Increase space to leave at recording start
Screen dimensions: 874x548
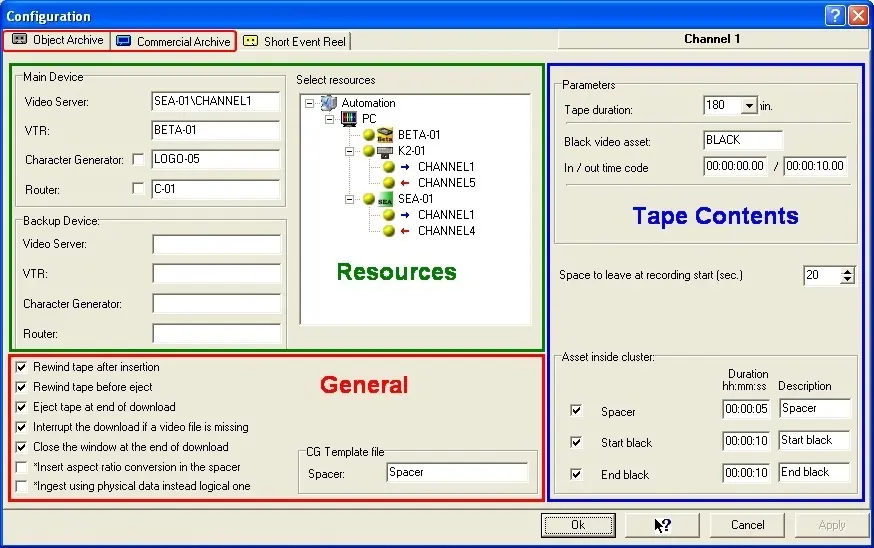848,271
